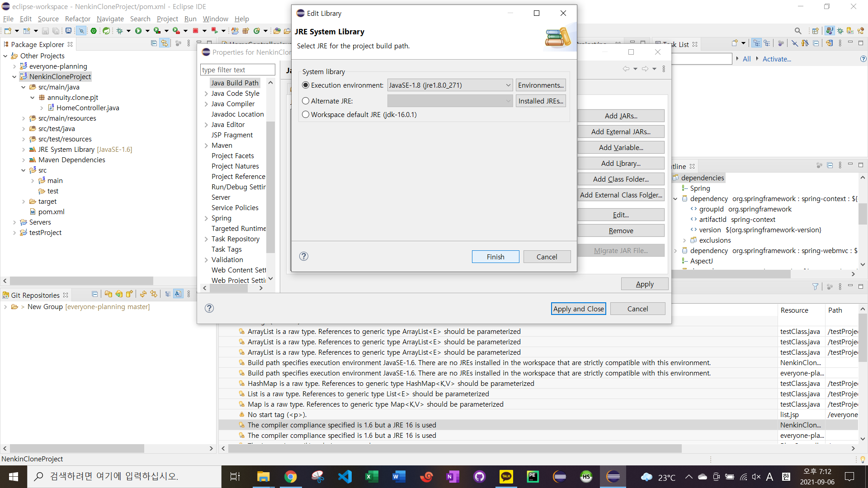Select the Execution environment radio button

(306, 85)
